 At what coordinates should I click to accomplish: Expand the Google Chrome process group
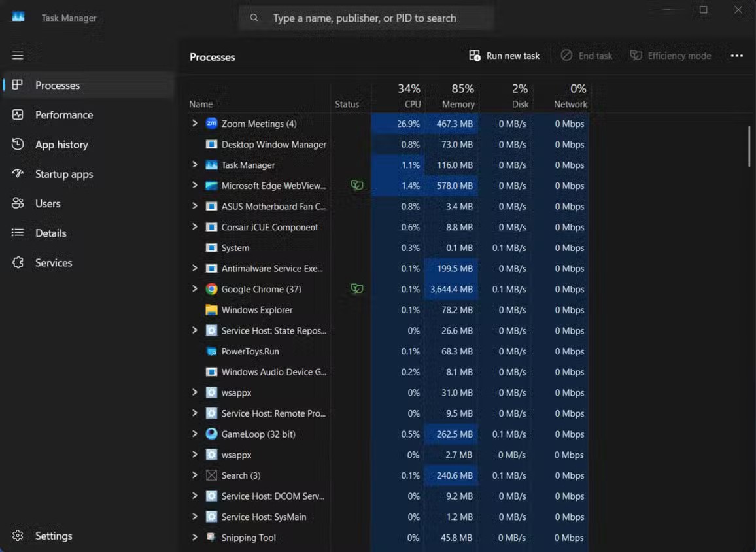pos(194,289)
